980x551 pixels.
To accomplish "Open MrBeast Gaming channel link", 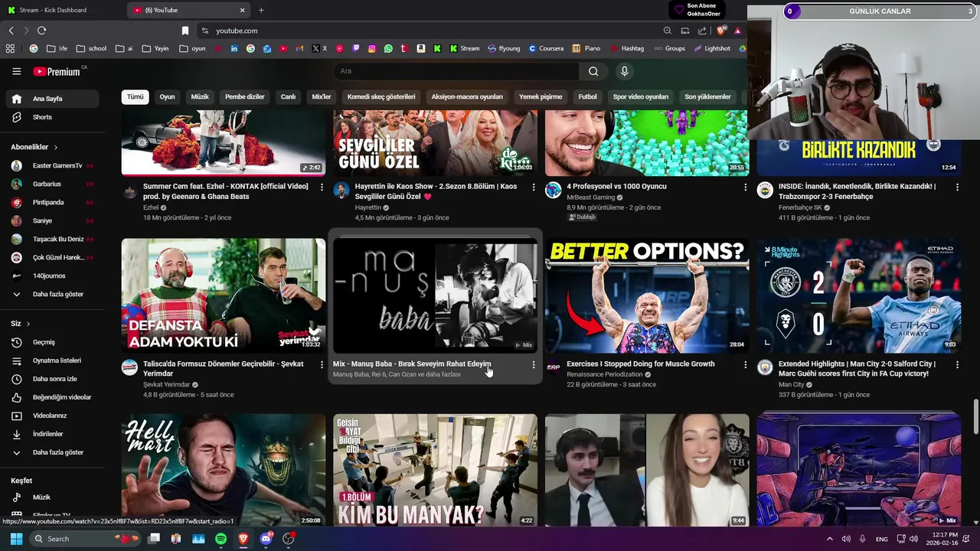I will pos(591,197).
